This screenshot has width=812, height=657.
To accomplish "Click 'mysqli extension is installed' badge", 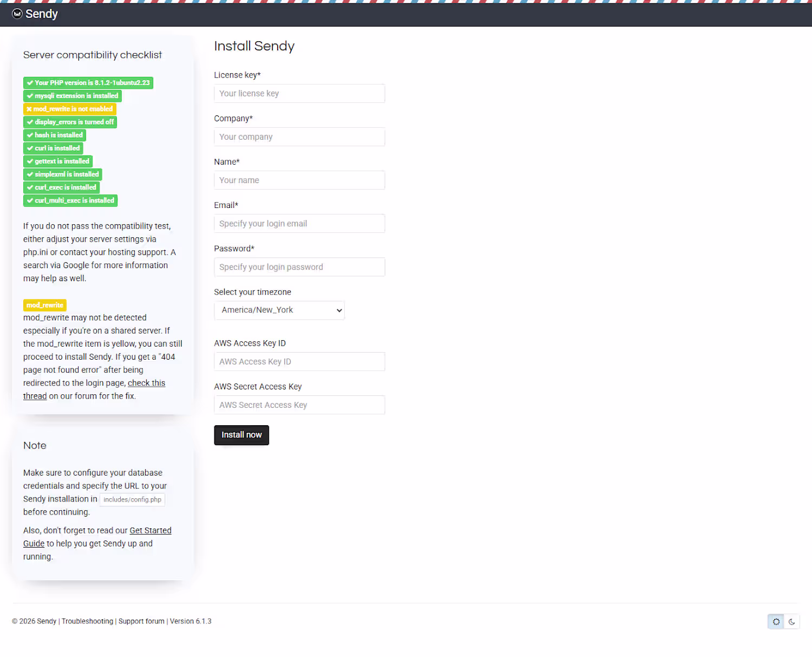I will point(73,96).
